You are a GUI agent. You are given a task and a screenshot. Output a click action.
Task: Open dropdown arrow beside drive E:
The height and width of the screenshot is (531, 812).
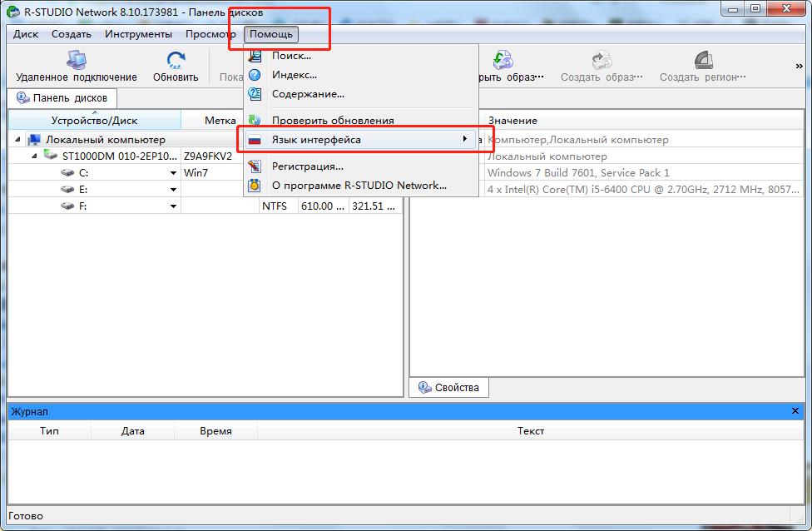(173, 190)
